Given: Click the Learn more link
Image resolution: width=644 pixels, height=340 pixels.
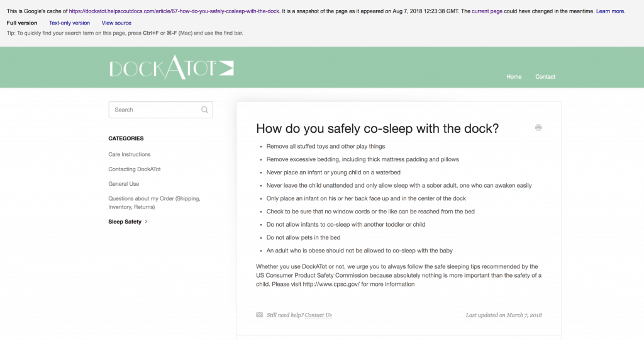Looking at the screenshot, I should coord(610,11).
